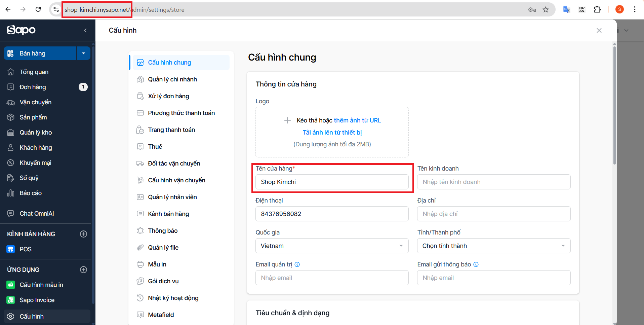Click the Kênh bán hàng icon
This screenshot has width=644, height=325.
coord(140,214)
